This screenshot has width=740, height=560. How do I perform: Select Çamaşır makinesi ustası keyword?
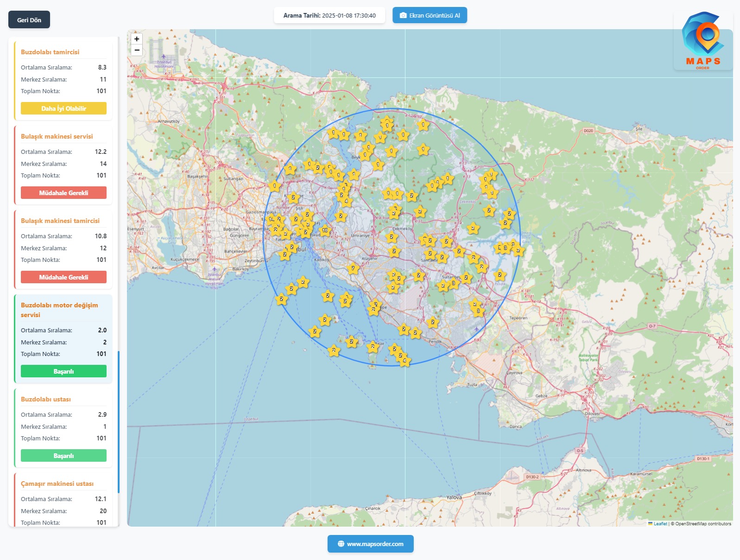point(57,484)
